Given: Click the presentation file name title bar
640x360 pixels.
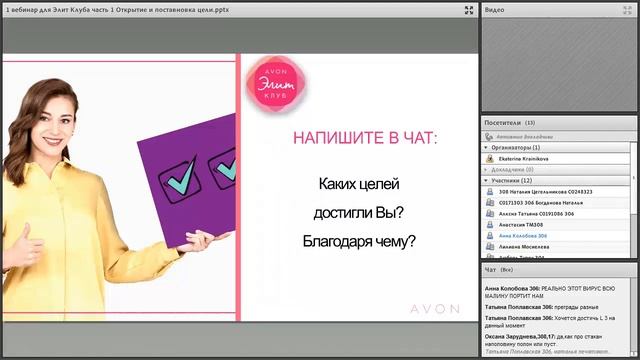Looking at the screenshot, I should click(x=240, y=10).
